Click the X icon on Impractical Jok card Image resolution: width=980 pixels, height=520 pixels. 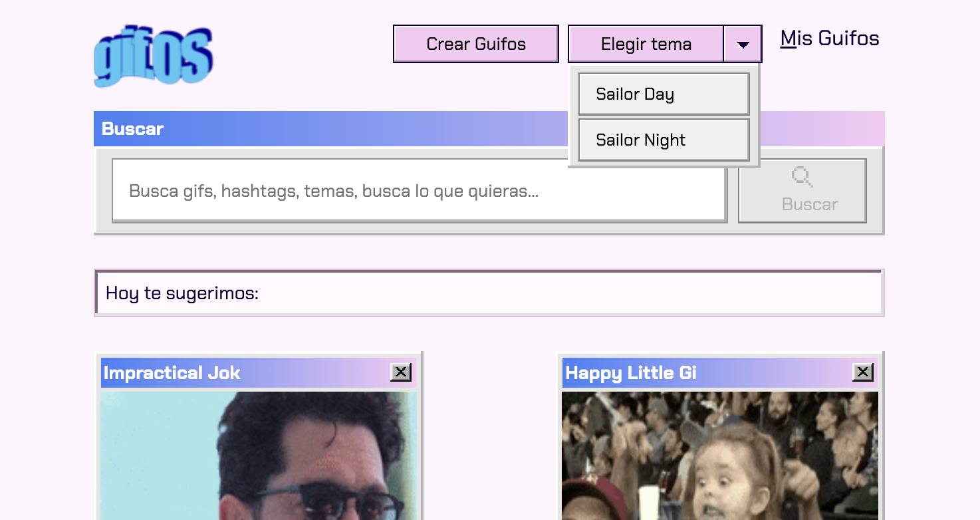[x=400, y=372]
